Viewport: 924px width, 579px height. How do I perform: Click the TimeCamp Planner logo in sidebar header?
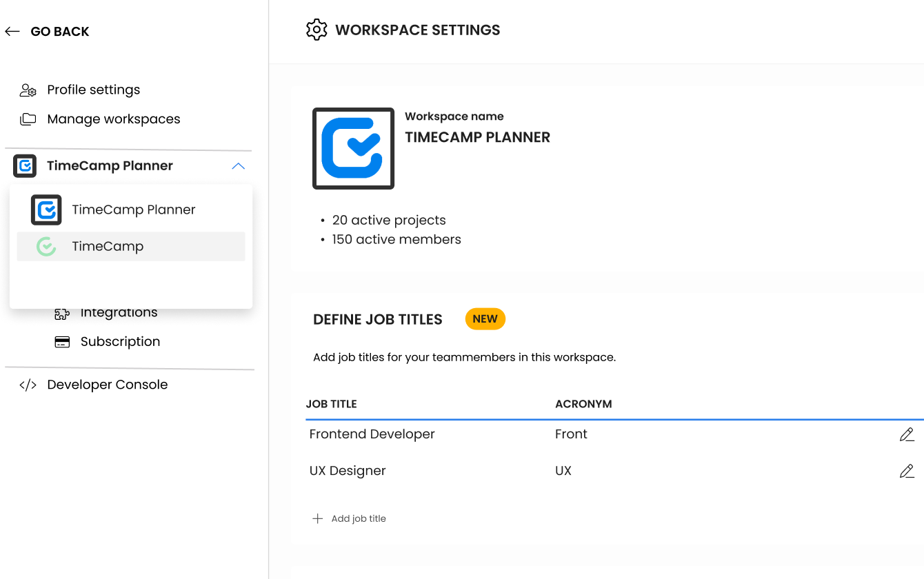pyautogui.click(x=25, y=166)
